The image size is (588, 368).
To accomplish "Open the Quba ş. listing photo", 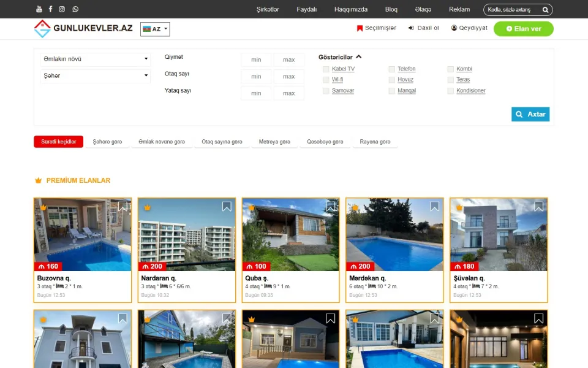I will pyautogui.click(x=290, y=234).
